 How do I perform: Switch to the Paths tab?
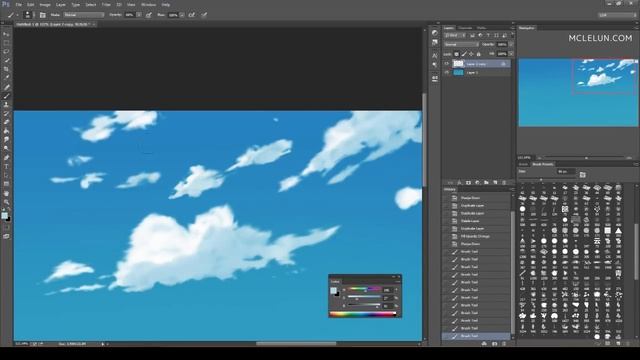(x=482, y=28)
